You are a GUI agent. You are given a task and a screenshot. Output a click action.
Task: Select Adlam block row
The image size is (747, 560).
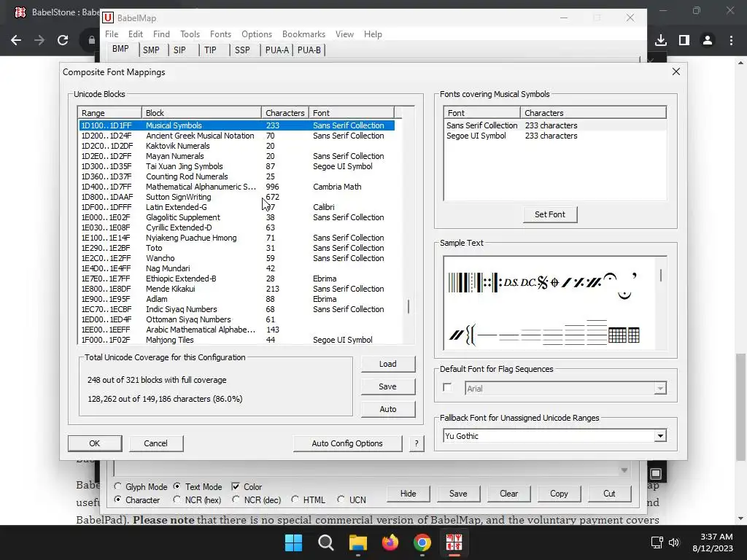(237, 299)
